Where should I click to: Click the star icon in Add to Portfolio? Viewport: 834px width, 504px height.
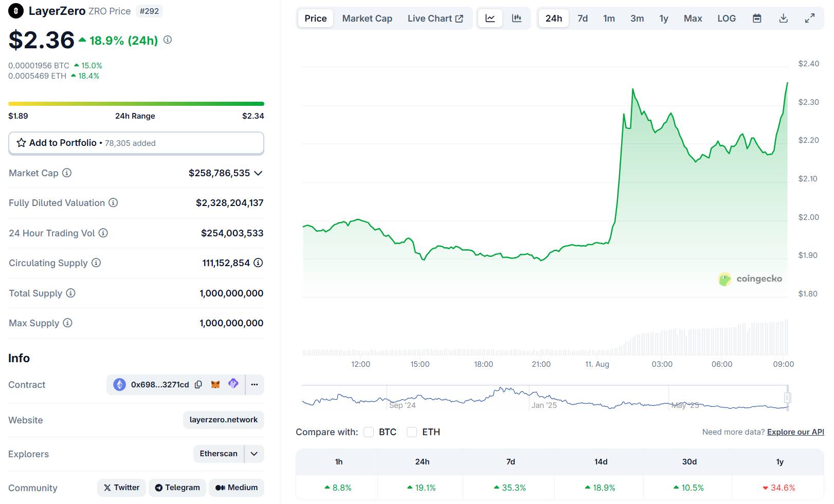pos(21,143)
